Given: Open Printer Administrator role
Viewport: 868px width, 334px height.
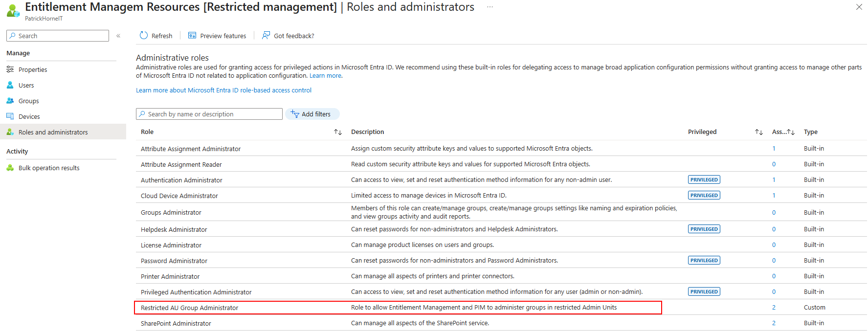Looking at the screenshot, I should [x=170, y=277].
